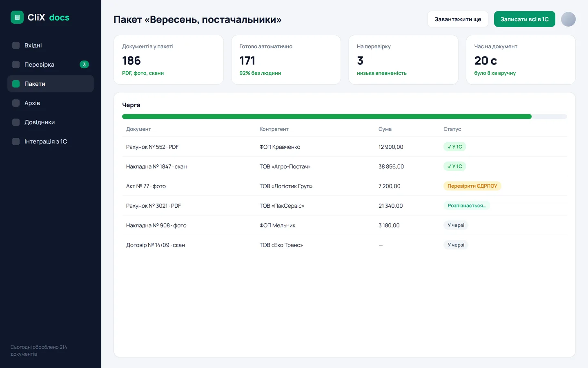Screen dimensions: 588x368
Task: Click the Перевірити ЄДРПОУ status badge
Action: coord(472,186)
